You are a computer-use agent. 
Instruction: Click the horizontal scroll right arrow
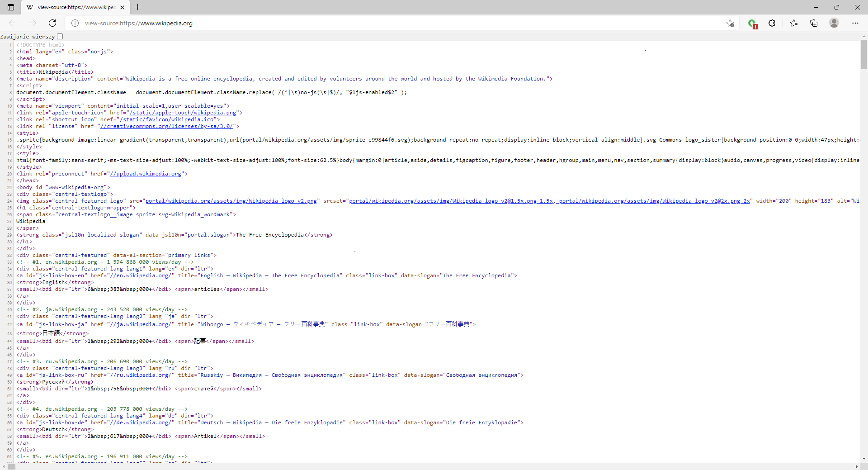tap(857, 466)
